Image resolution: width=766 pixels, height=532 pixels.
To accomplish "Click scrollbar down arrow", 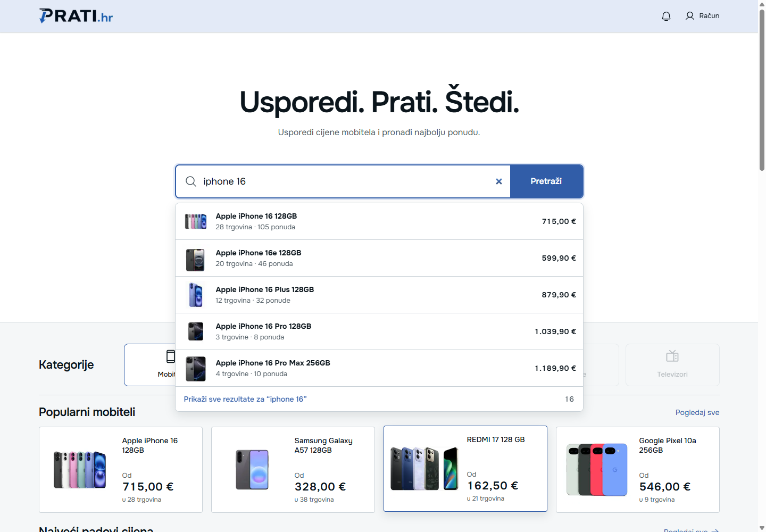I will click(762, 528).
